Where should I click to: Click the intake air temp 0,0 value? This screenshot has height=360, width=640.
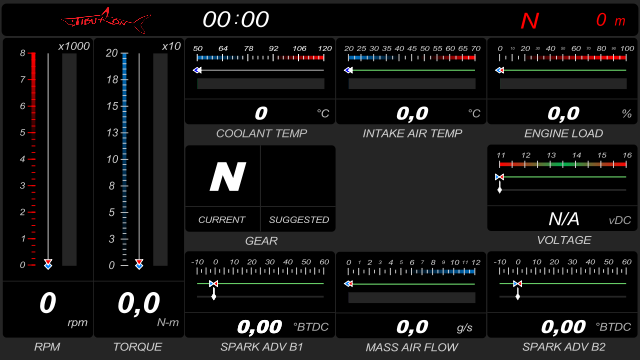click(411, 113)
